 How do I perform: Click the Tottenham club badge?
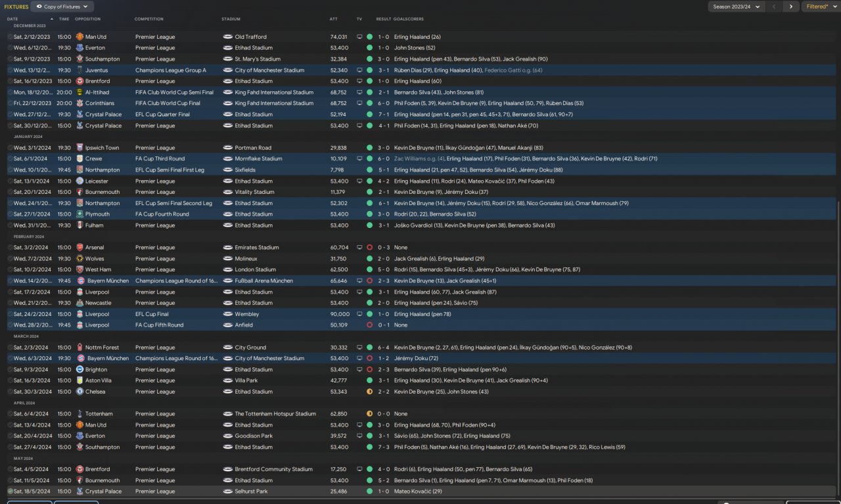[x=80, y=414]
